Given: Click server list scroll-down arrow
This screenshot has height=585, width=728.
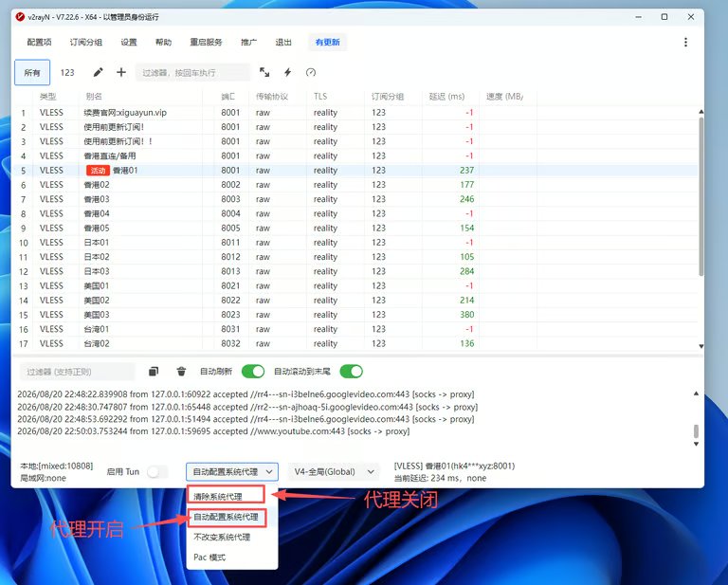Looking at the screenshot, I should click(701, 346).
